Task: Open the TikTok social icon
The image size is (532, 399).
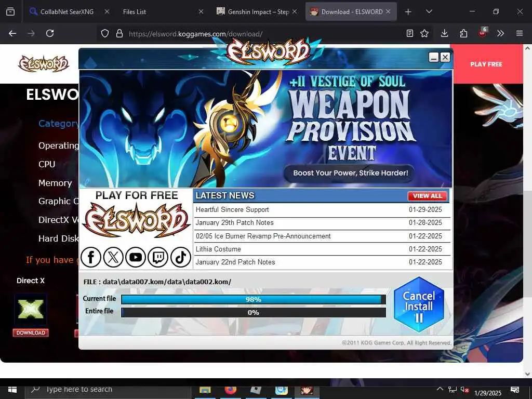Action: tap(180, 257)
